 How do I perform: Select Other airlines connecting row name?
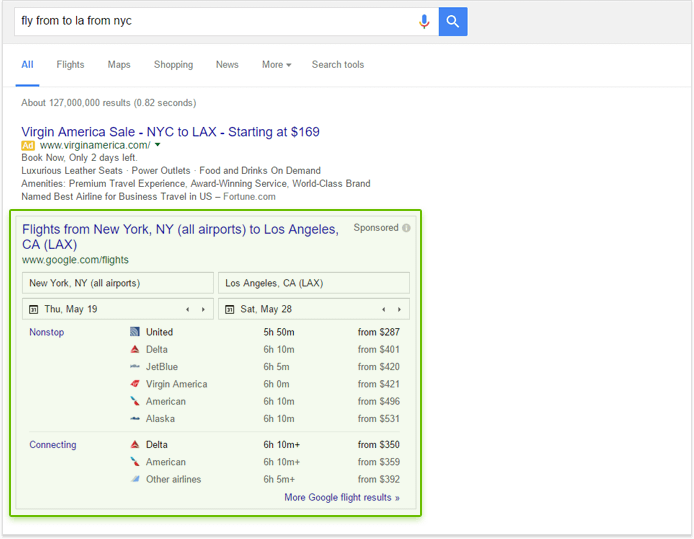click(x=174, y=479)
